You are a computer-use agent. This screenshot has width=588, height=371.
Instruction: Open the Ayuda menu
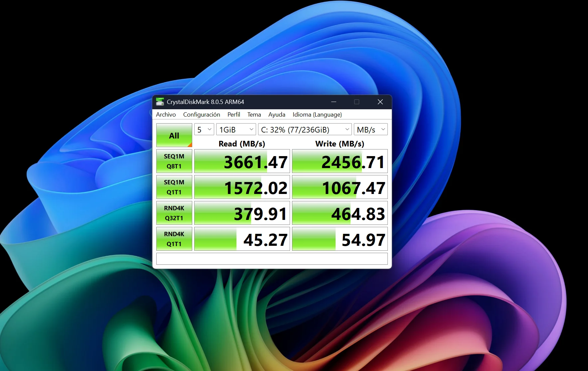[277, 114]
